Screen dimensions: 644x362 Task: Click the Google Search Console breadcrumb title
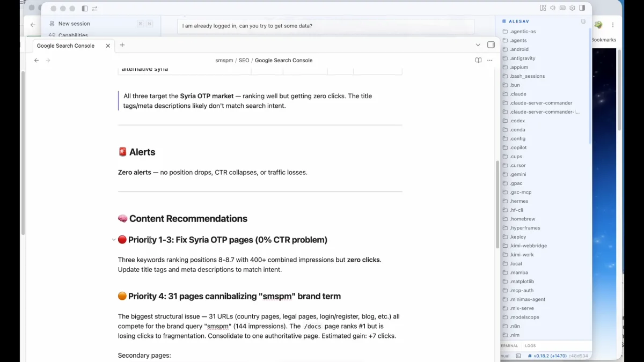point(283,61)
